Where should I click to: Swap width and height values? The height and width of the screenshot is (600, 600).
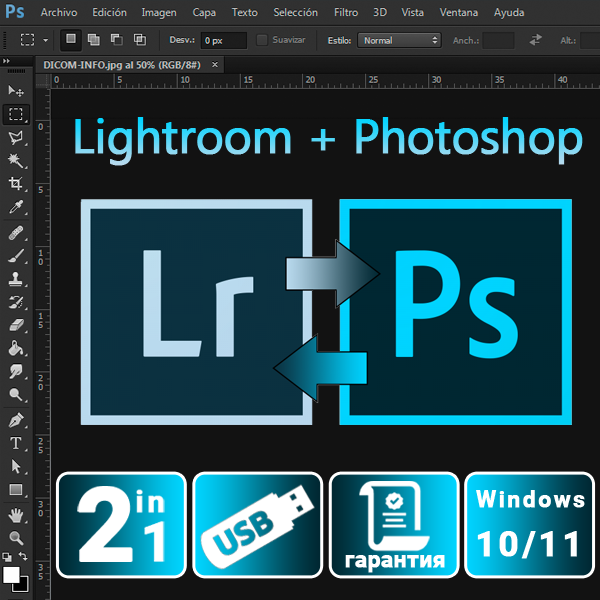[535, 40]
